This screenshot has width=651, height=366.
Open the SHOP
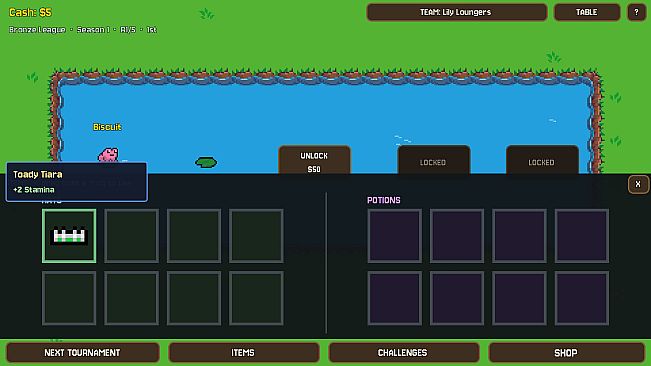pos(566,352)
